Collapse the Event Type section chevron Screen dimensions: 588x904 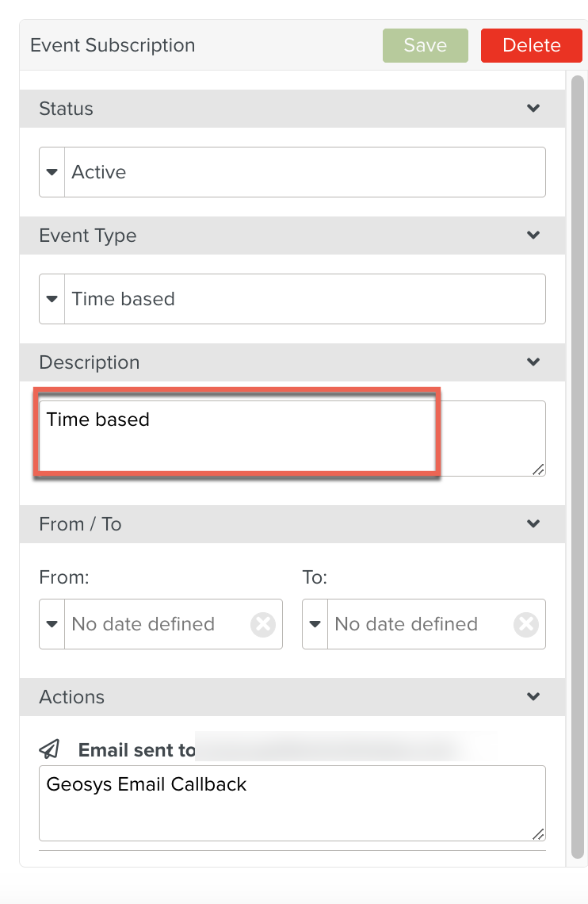[533, 236]
